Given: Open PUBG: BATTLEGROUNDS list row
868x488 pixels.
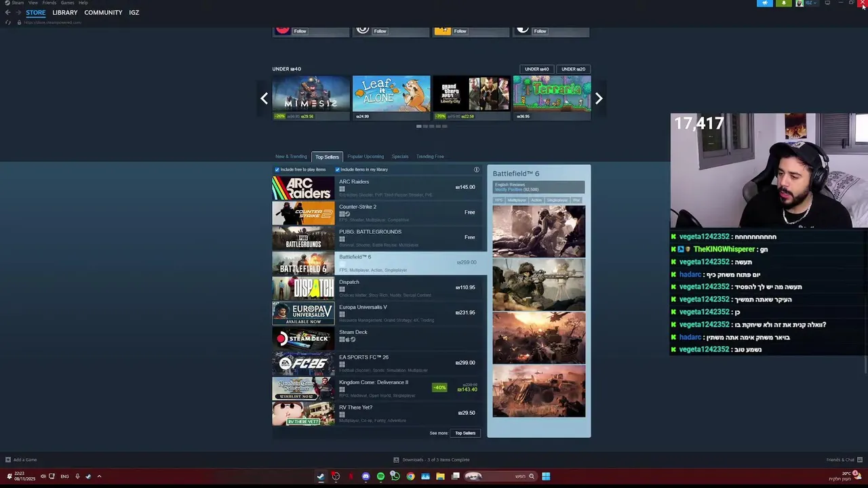Looking at the screenshot, I should 376,238.
